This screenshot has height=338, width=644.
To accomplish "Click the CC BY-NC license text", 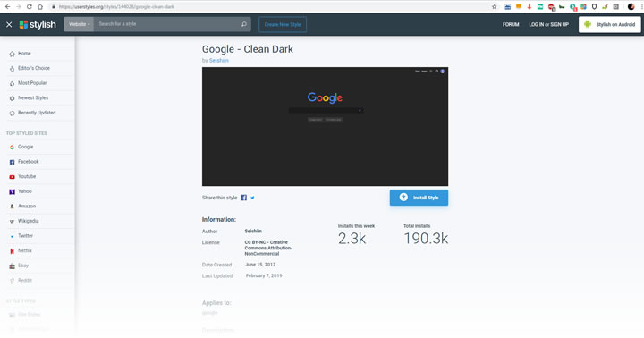I will (268, 248).
